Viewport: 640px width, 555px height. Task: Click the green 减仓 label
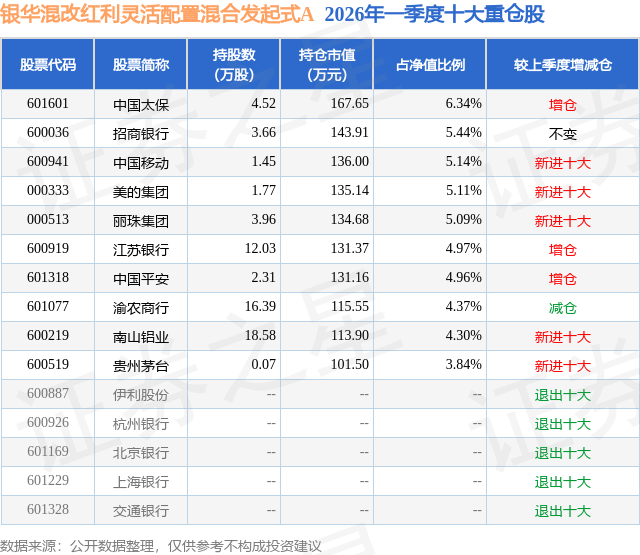pyautogui.click(x=563, y=308)
